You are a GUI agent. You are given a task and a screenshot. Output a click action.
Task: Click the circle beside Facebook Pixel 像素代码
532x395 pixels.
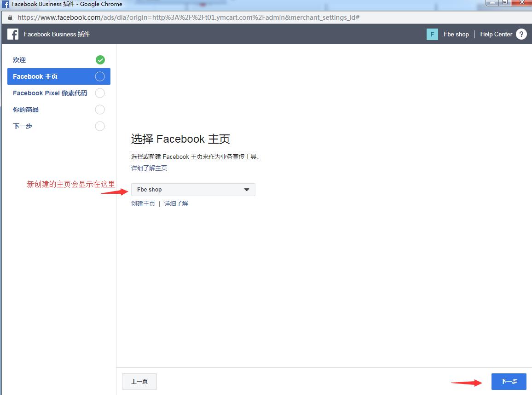coord(100,93)
